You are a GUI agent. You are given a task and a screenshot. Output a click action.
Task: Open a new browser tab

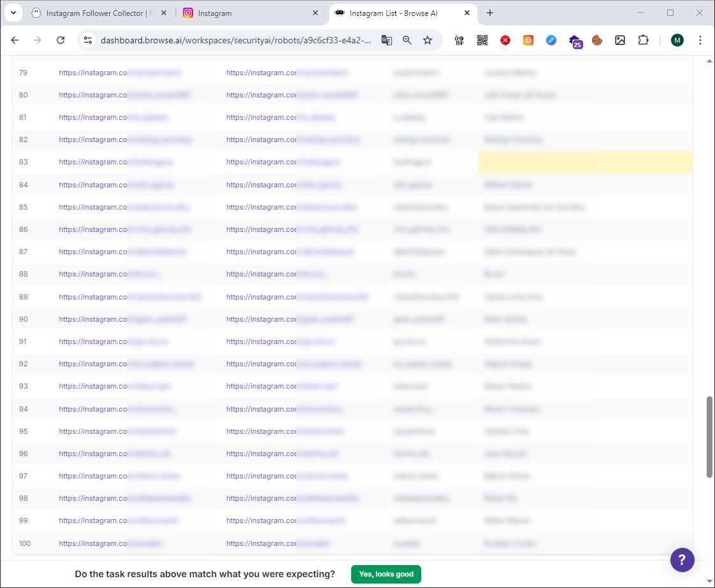coord(490,13)
